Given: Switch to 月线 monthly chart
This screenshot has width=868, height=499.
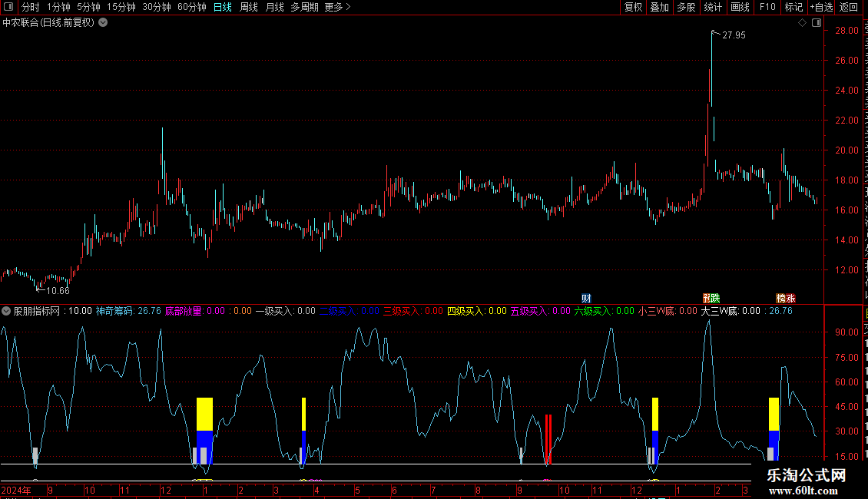Looking at the screenshot, I should point(274,7).
